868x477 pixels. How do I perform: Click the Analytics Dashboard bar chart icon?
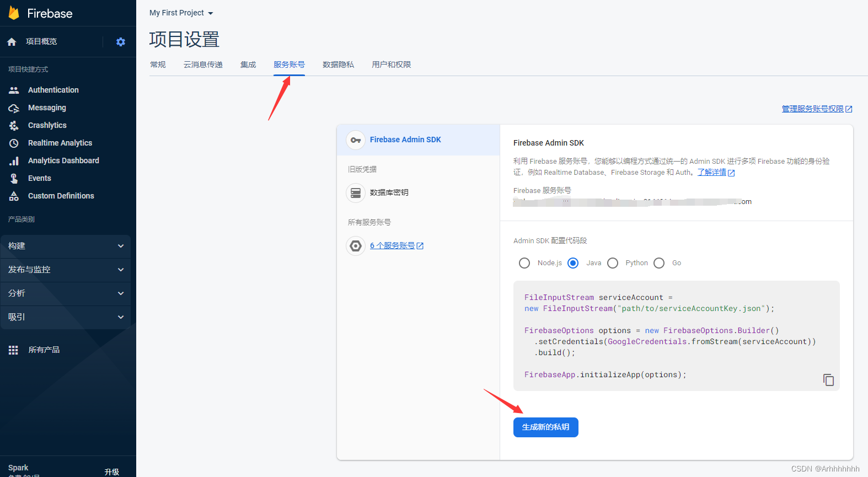(x=14, y=161)
